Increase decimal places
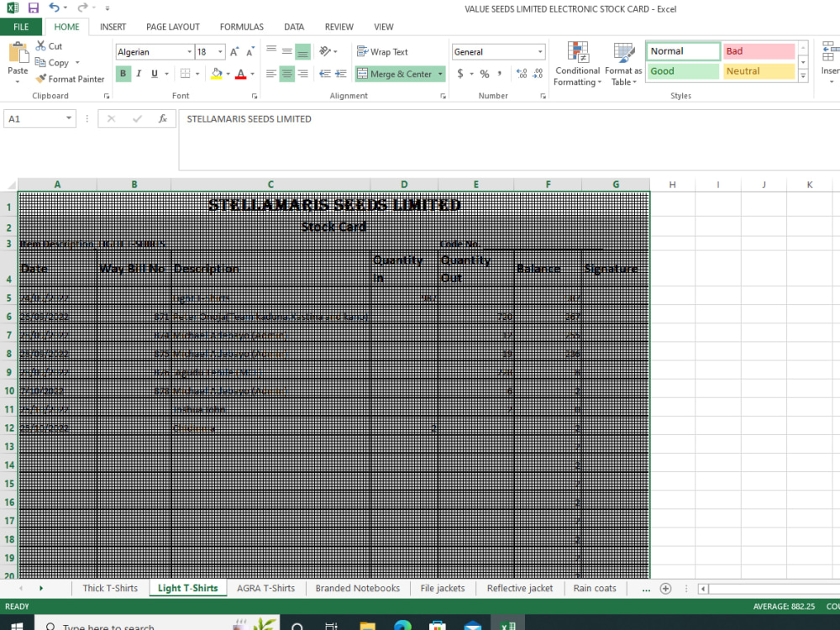Screen dimensions: 840x630 tap(522, 73)
